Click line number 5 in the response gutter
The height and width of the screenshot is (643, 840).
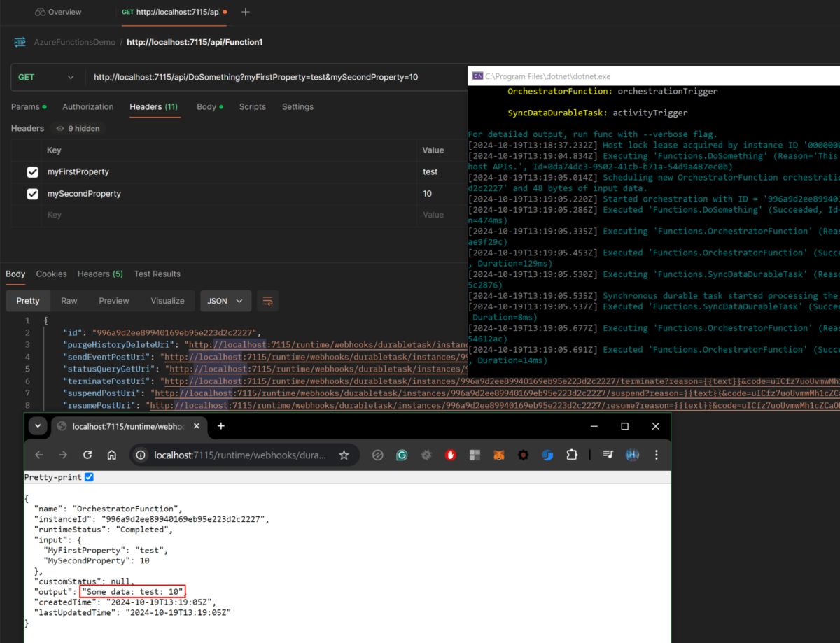point(28,369)
